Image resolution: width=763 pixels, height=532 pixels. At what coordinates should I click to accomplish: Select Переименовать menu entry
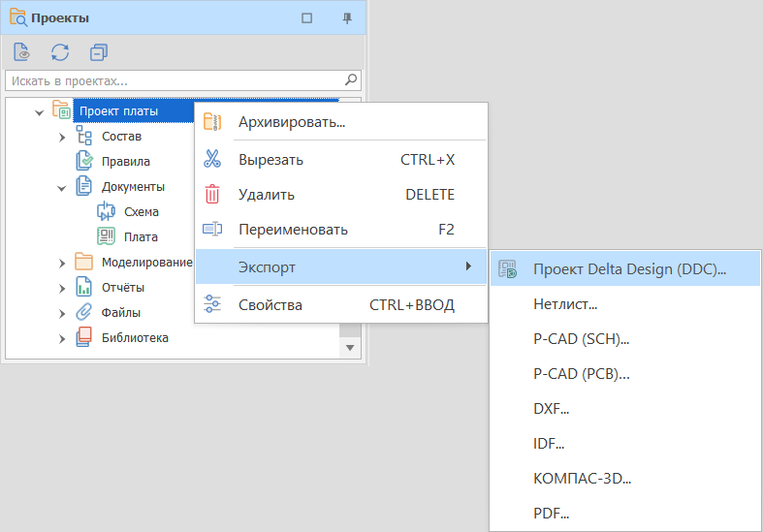pyautogui.click(x=341, y=229)
